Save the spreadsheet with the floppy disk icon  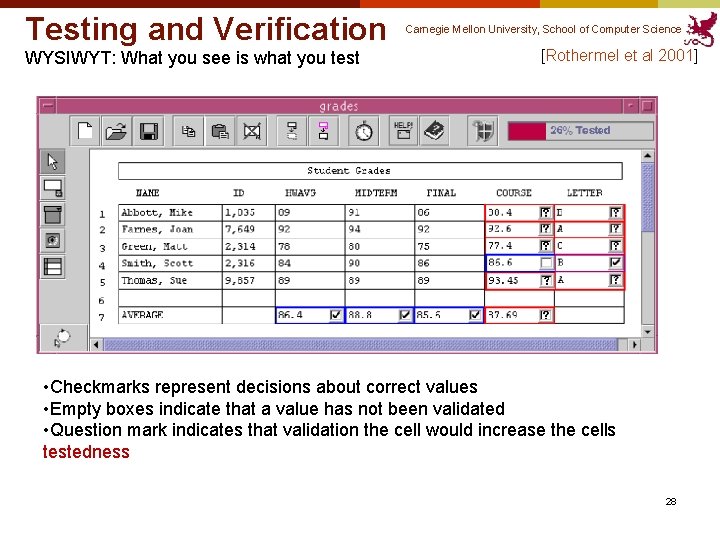pyautogui.click(x=148, y=131)
